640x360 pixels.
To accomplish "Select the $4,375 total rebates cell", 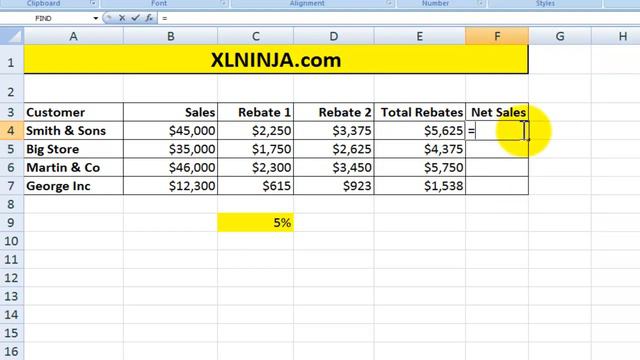I will (x=420, y=149).
